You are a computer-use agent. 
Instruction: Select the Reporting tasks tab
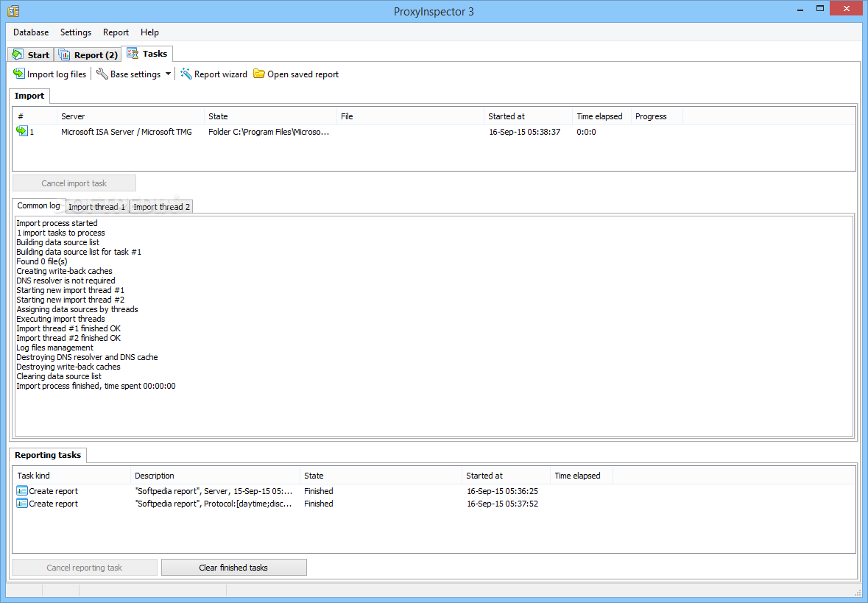(48, 455)
